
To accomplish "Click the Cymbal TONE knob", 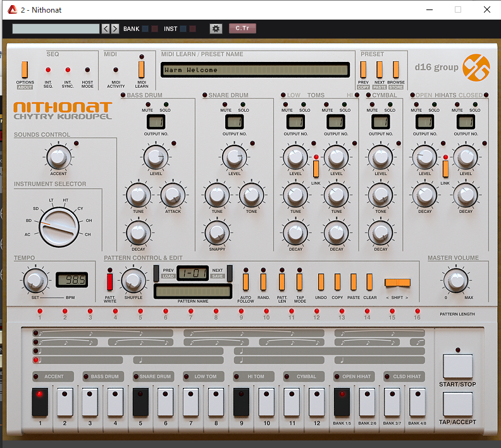I will 381,195.
